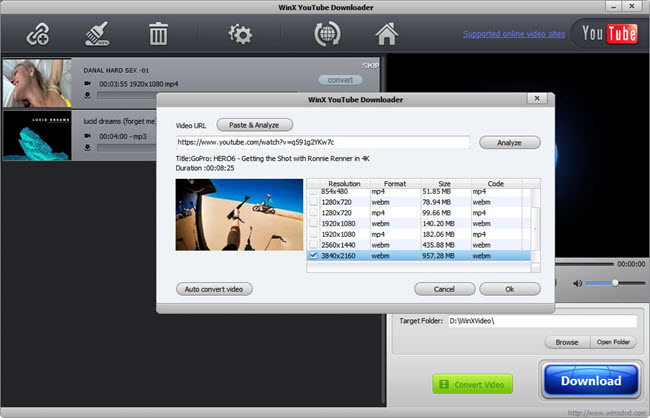Check the 1920x1080 webm row checkbox
Viewport: 650px width, 418px height.
coord(313,223)
